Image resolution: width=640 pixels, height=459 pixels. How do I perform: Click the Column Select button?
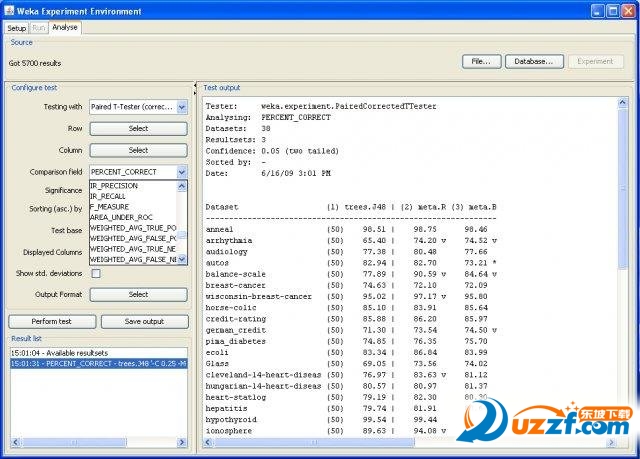[x=138, y=150]
